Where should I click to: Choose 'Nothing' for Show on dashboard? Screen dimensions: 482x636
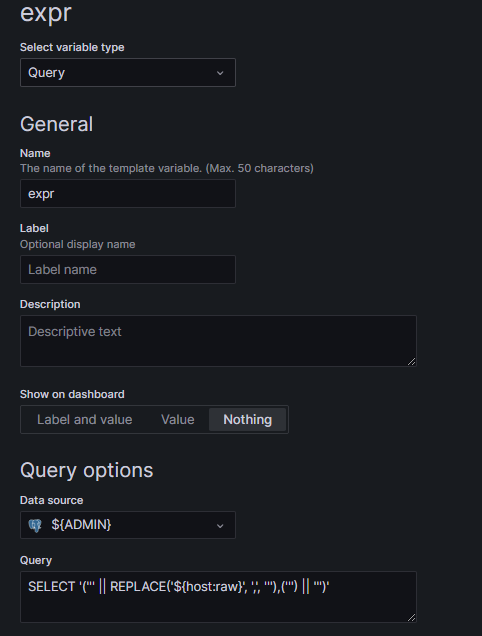pos(247,419)
